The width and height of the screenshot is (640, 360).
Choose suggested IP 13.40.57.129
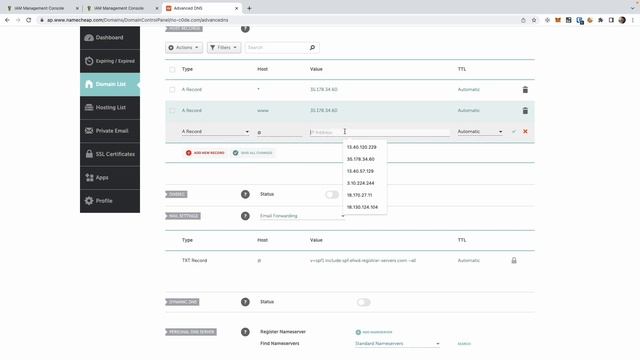360,171
